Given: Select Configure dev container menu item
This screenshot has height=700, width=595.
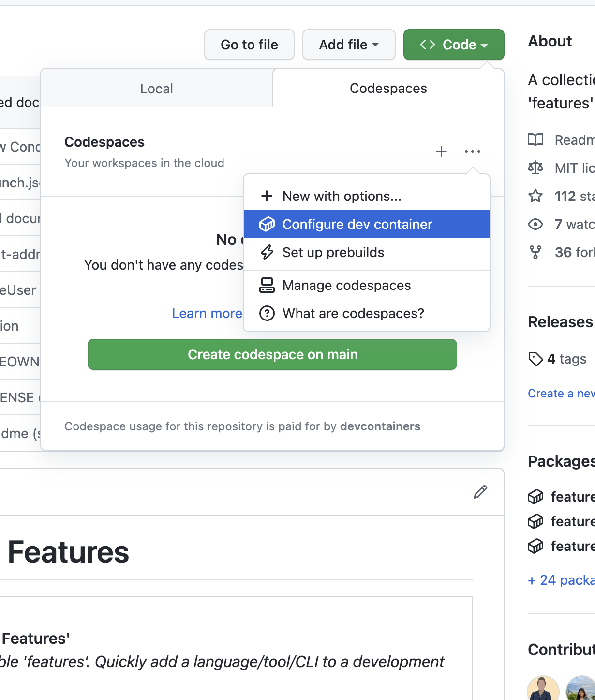Looking at the screenshot, I should pos(367,224).
